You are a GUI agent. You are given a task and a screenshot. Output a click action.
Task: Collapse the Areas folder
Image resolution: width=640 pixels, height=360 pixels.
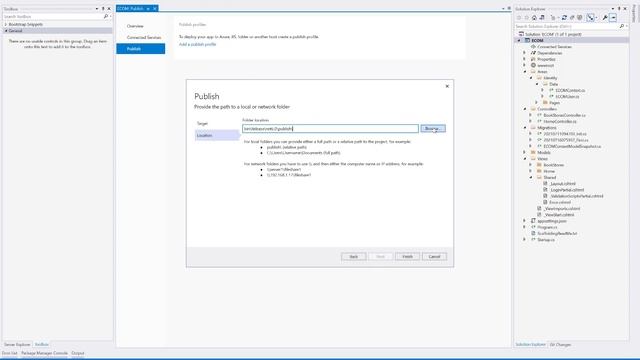tap(525, 71)
